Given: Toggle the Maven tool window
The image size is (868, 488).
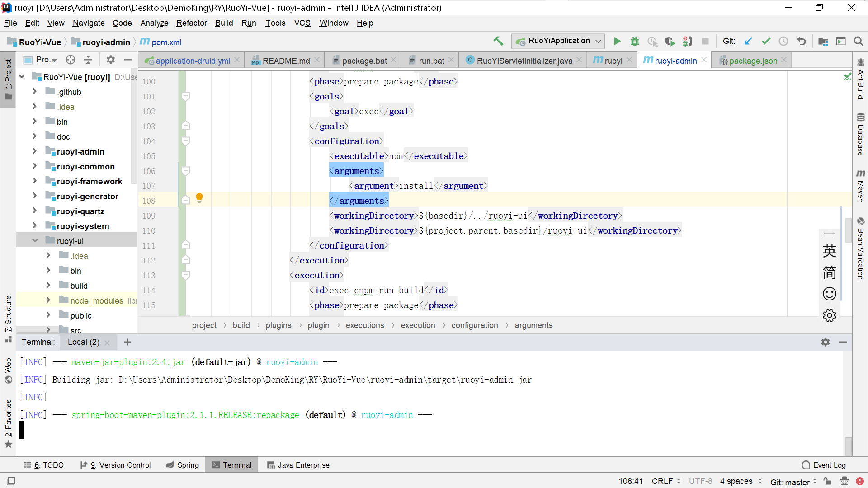Looking at the screenshot, I should pos(860,186).
